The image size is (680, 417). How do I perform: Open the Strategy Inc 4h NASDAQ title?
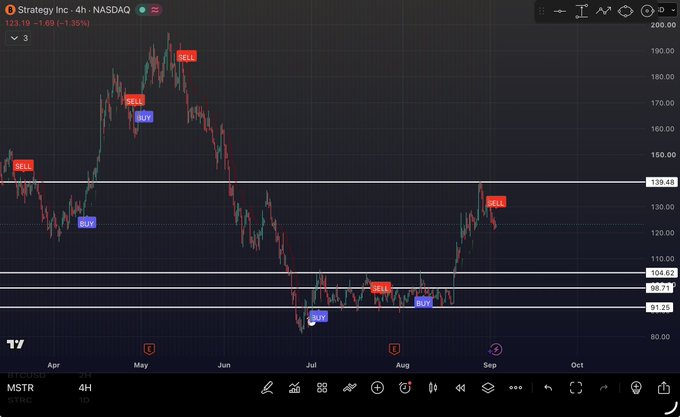tap(74, 10)
